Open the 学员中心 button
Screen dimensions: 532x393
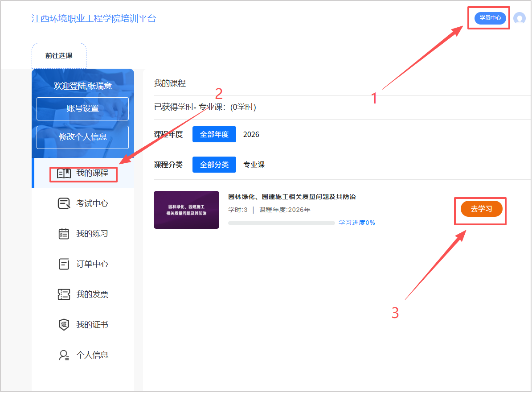(490, 18)
